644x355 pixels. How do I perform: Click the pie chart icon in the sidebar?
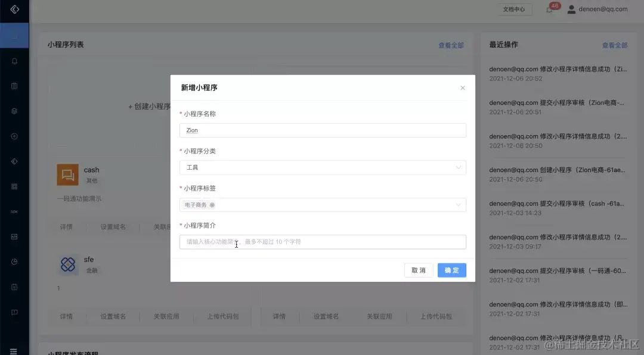point(13,261)
